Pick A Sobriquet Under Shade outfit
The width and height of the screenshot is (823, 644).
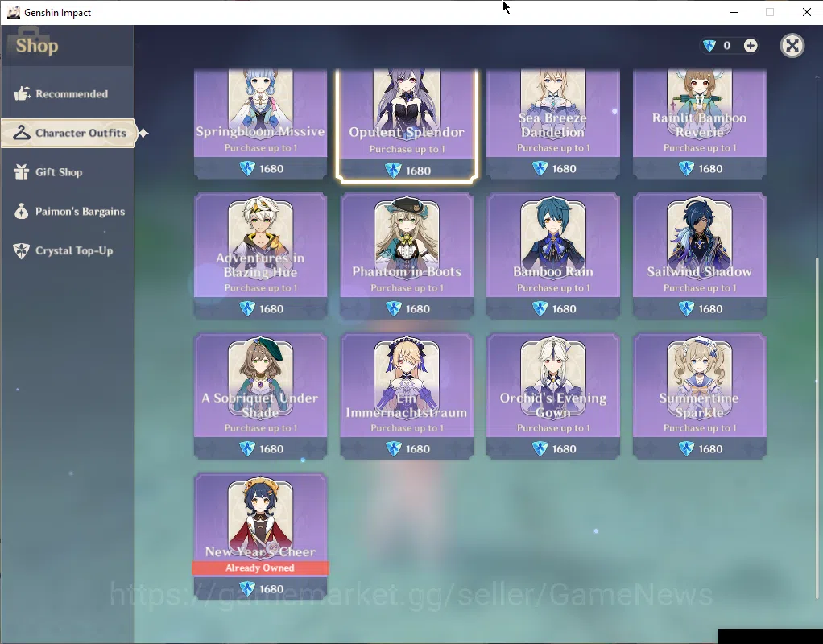[260, 396]
